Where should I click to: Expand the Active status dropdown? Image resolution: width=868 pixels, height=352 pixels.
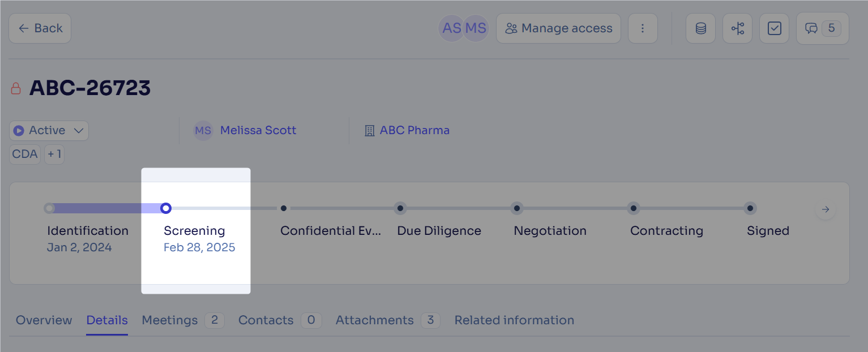pos(49,131)
